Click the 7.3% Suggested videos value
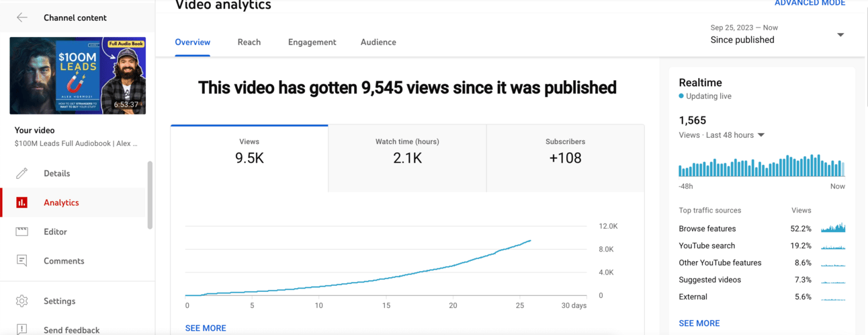The image size is (868, 335). point(803,280)
